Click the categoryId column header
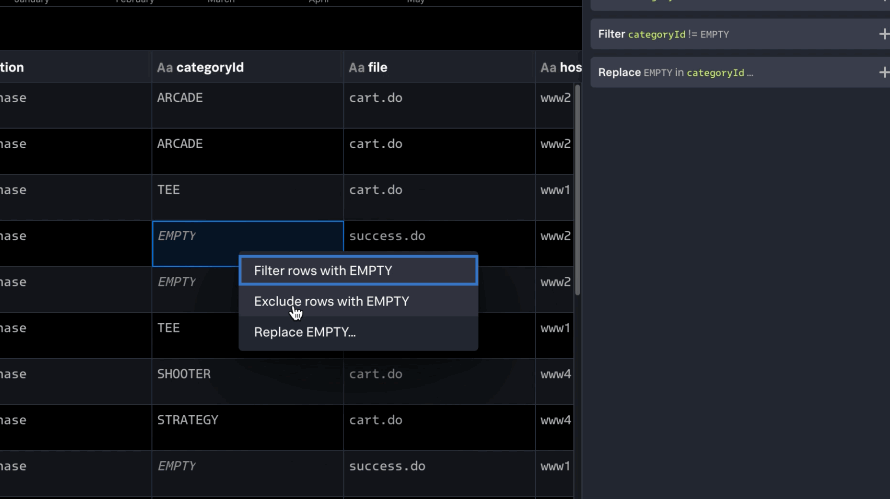 [x=210, y=68]
